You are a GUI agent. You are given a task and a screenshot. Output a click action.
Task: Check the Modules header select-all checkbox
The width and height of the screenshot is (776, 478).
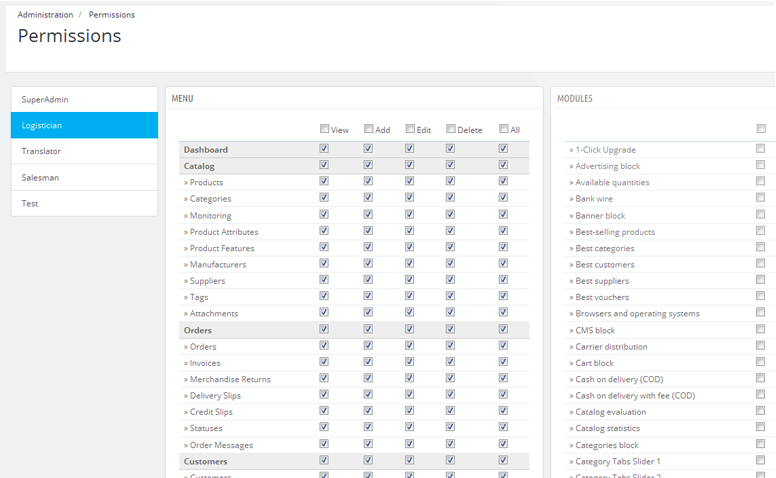point(761,129)
